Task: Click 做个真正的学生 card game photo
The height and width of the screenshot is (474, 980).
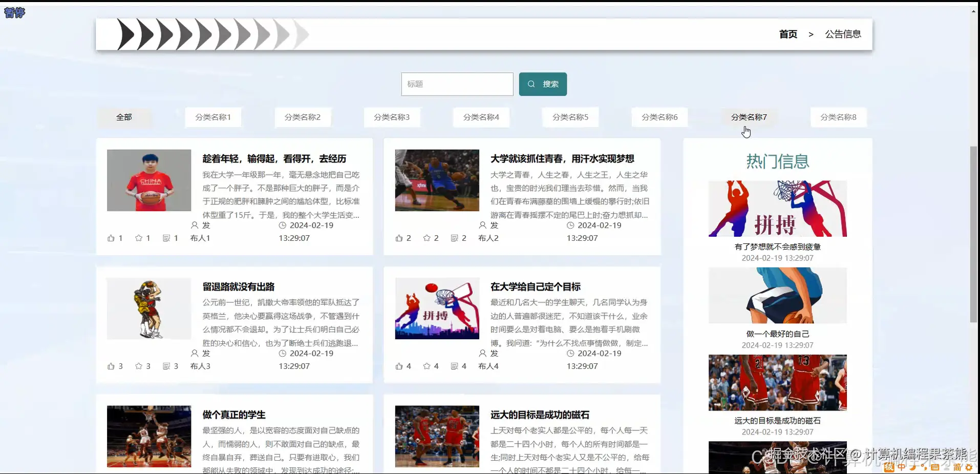Action: pos(149,437)
